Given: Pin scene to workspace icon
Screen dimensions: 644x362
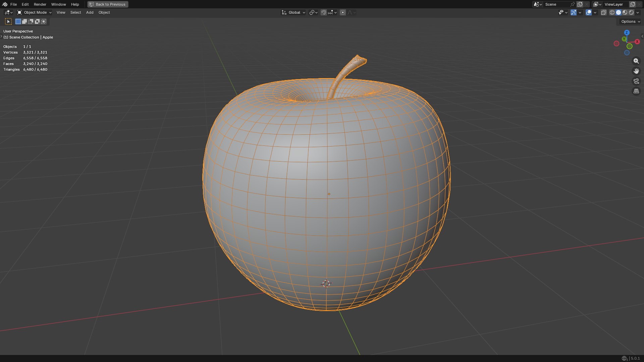Looking at the screenshot, I should (x=573, y=4).
